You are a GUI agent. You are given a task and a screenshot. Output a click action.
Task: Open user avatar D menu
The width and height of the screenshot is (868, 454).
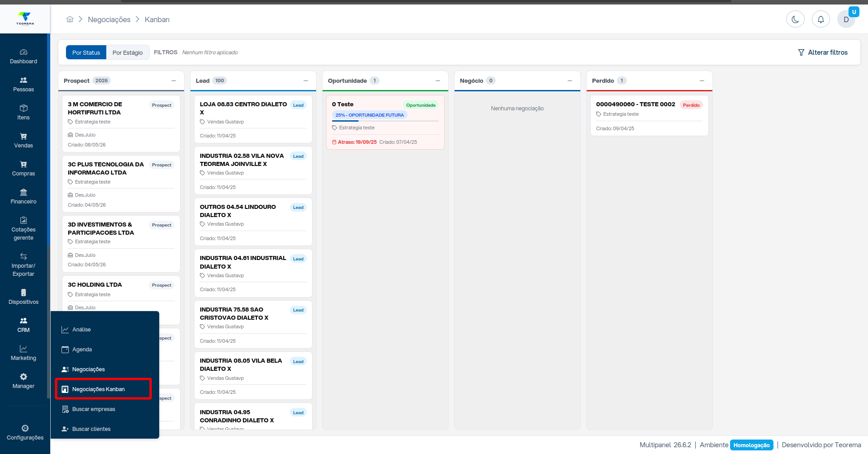pos(846,19)
